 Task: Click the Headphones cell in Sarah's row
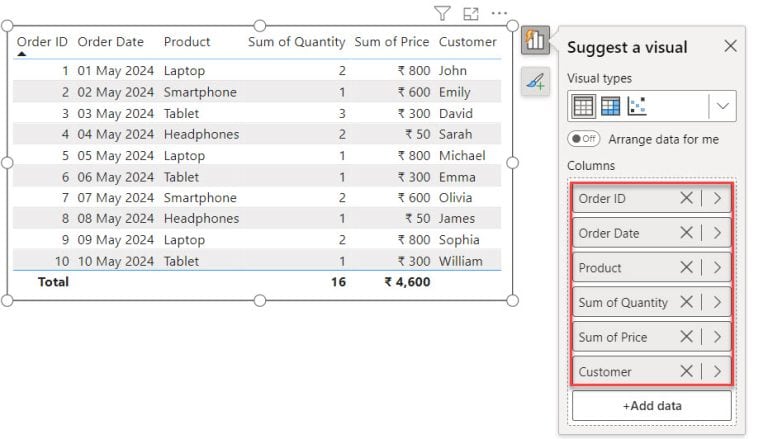[x=201, y=134]
